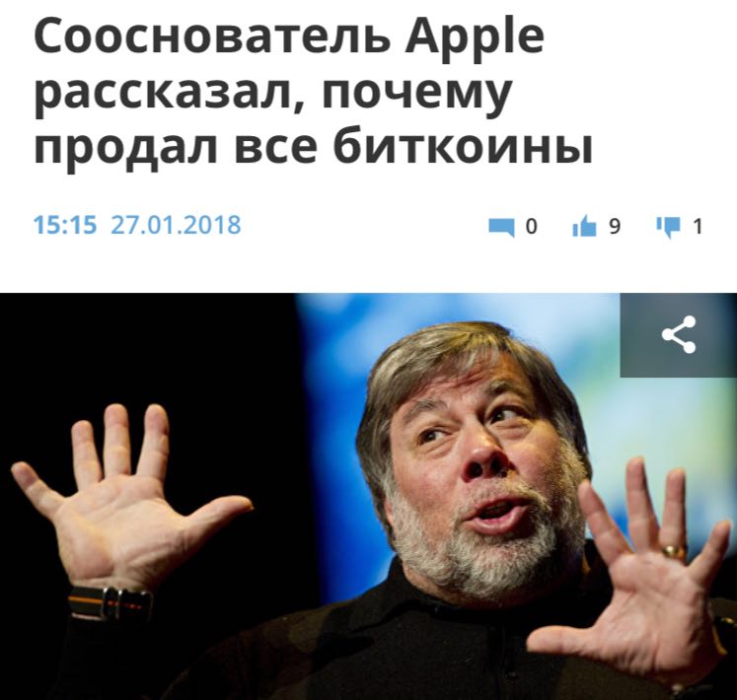Viewport: 737px width, 700px height.
Task: Click the gold ring on the raised hand
Action: 674,550
